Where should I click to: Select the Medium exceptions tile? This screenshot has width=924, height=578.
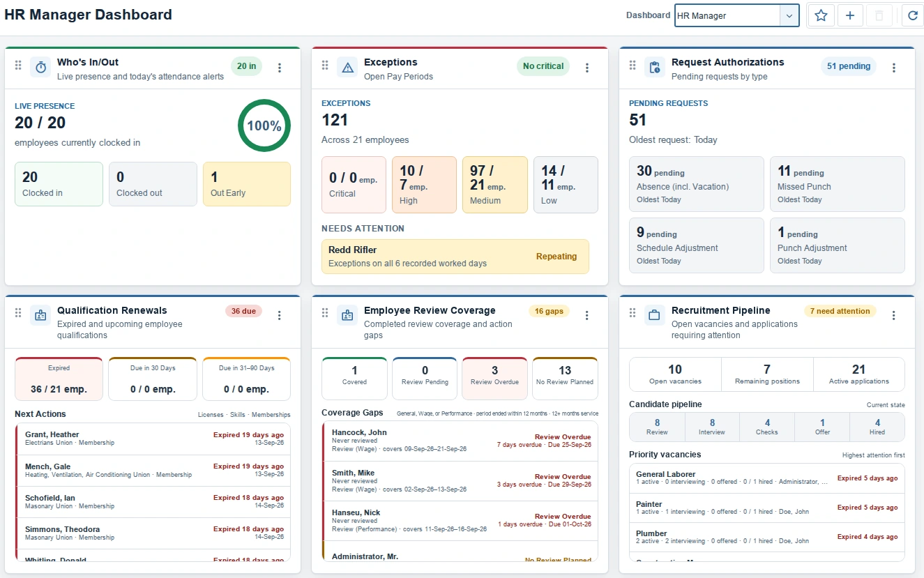click(495, 185)
